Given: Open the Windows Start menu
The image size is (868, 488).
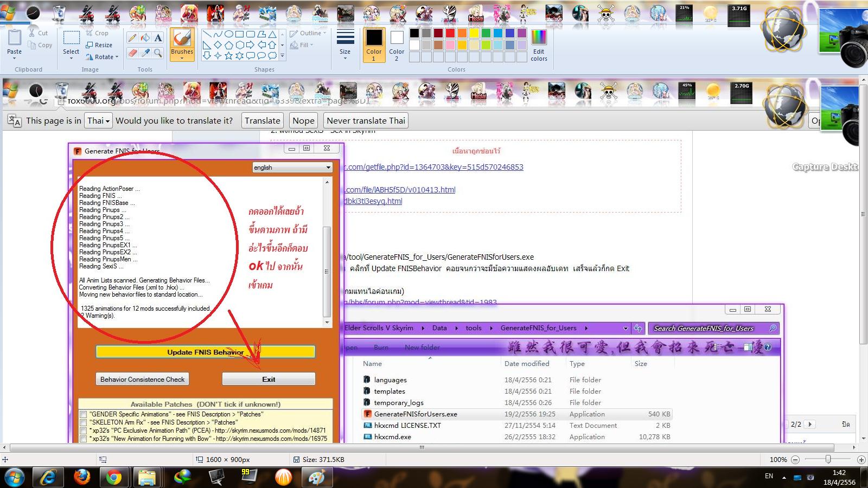Looking at the screenshot, I should [15, 477].
